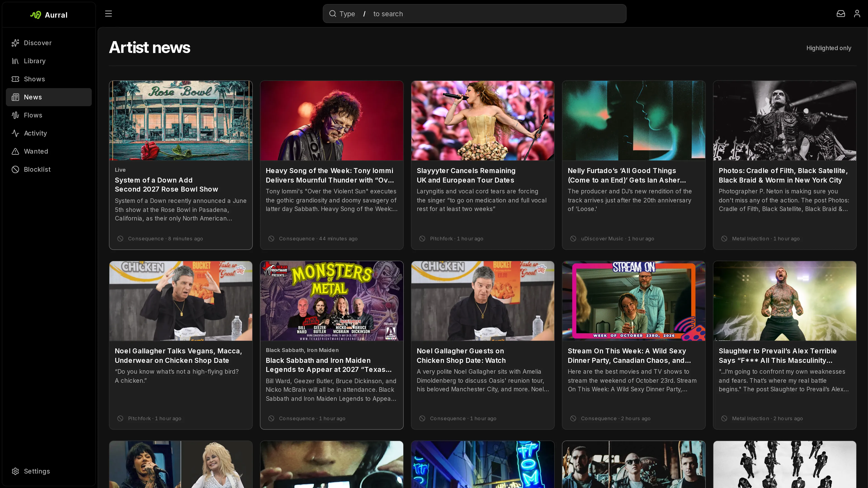Open Flows in the sidebar
The image size is (868, 488).
pos(49,115)
